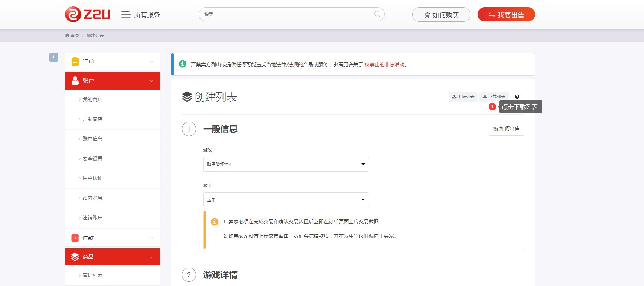Expand the 付款 sidebar section
Screen dimensions: 644x286
pyautogui.click(x=113, y=238)
